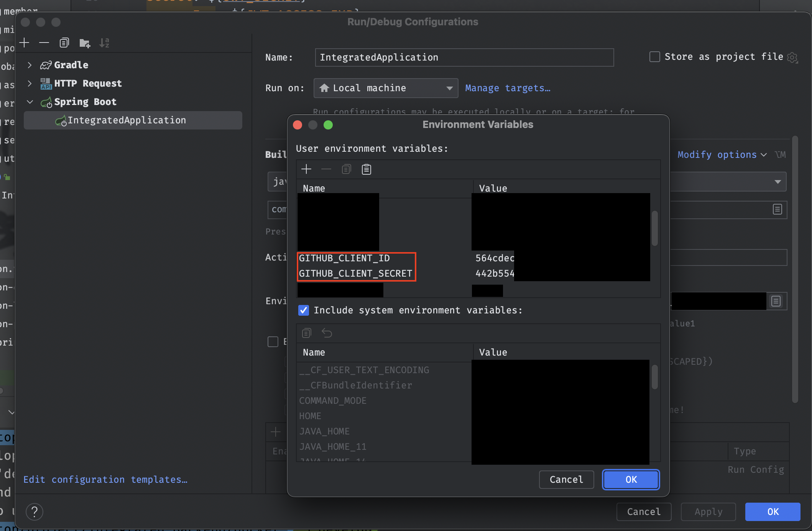
Task: Expand the Gradle configurations node
Action: [x=30, y=65]
